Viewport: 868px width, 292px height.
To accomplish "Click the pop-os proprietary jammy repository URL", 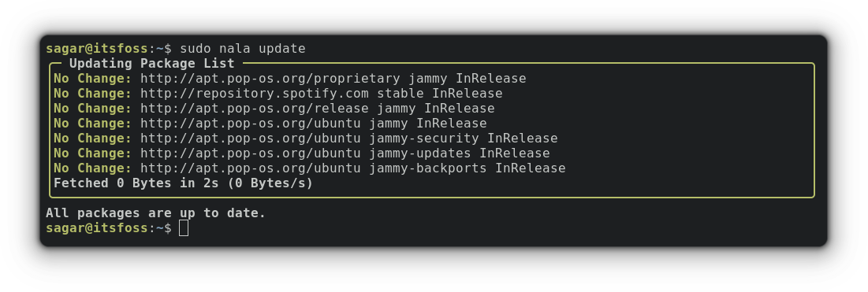I will point(333,79).
